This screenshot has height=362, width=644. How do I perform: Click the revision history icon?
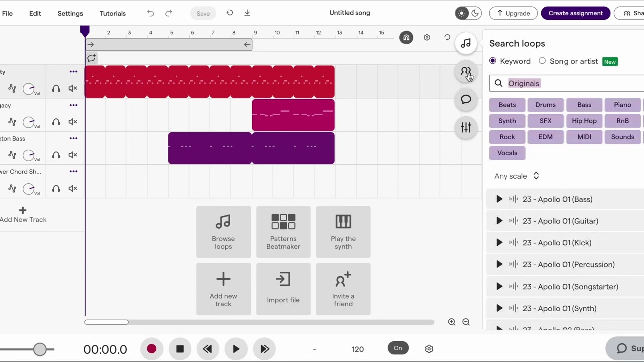pyautogui.click(x=230, y=13)
